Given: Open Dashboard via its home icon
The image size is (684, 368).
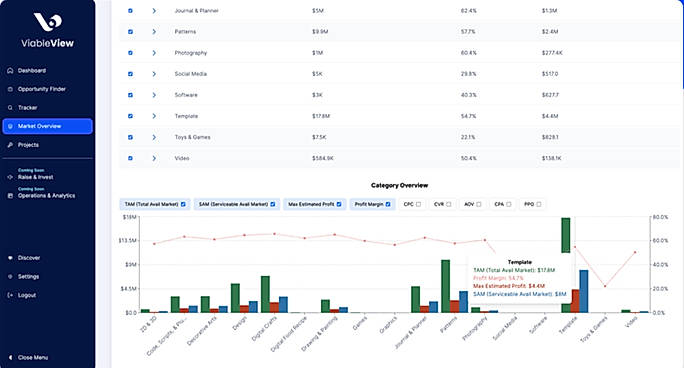Looking at the screenshot, I should pos(10,71).
